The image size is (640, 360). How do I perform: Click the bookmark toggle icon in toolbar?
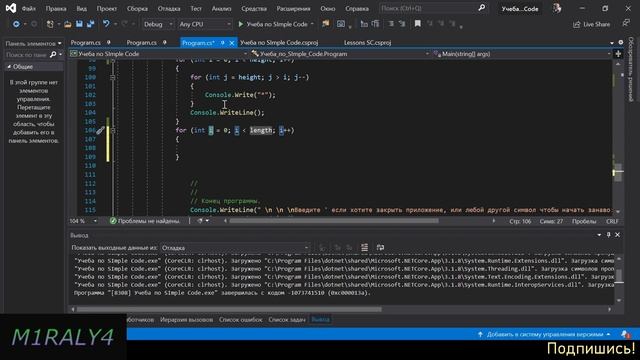point(418,24)
